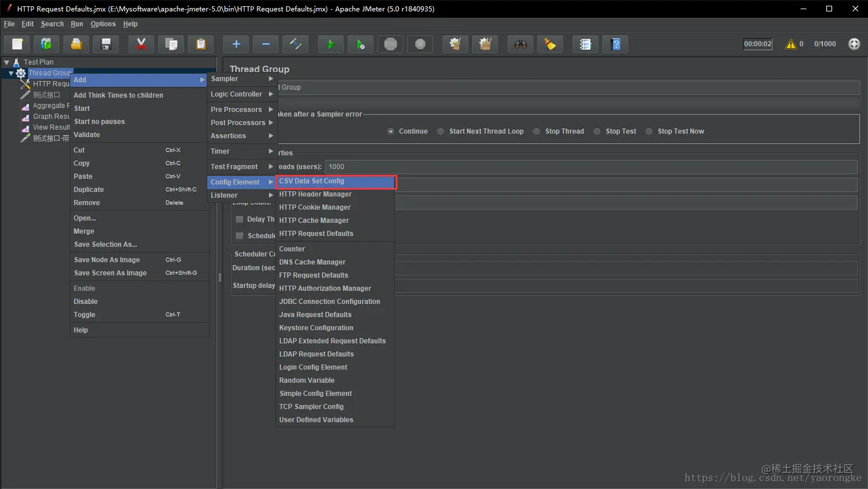Click the Test Plan flask icon in tree
The height and width of the screenshot is (489, 868).
pyautogui.click(x=17, y=62)
